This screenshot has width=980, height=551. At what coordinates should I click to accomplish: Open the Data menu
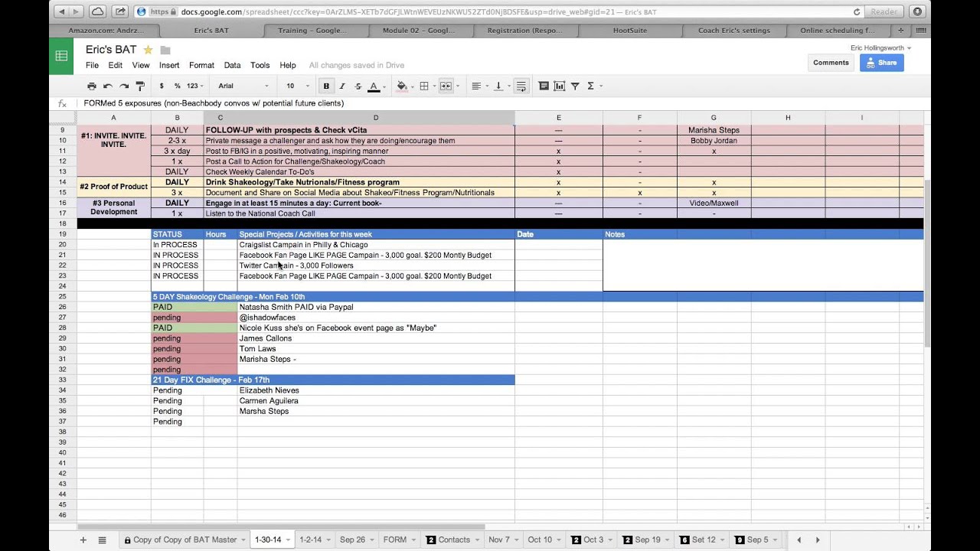[x=232, y=65]
